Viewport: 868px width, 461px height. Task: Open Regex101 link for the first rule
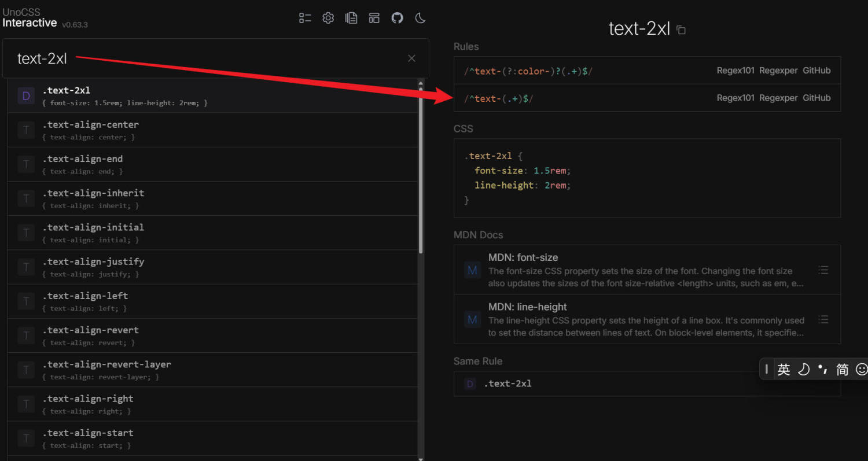pos(735,71)
